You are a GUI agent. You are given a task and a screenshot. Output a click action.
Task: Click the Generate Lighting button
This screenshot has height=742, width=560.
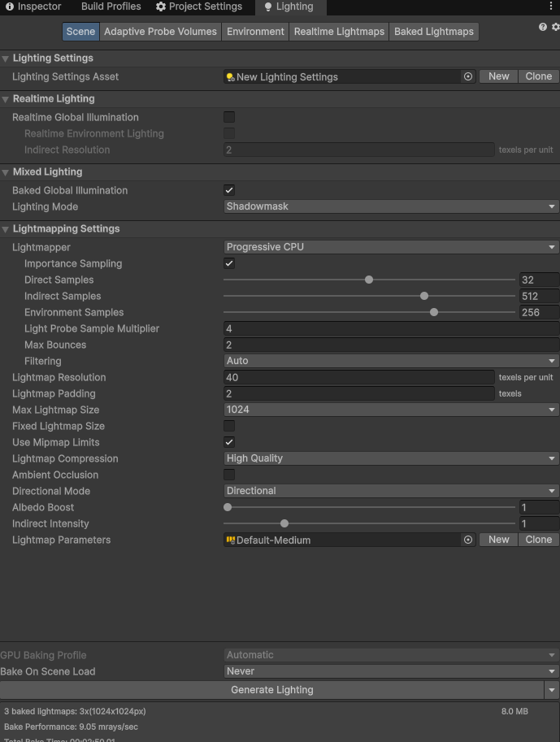pos(271,690)
